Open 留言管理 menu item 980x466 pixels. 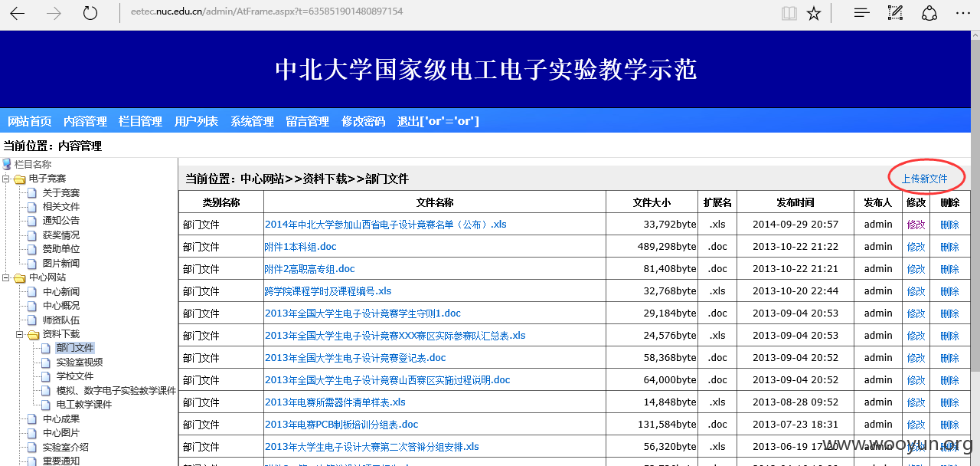coord(307,121)
